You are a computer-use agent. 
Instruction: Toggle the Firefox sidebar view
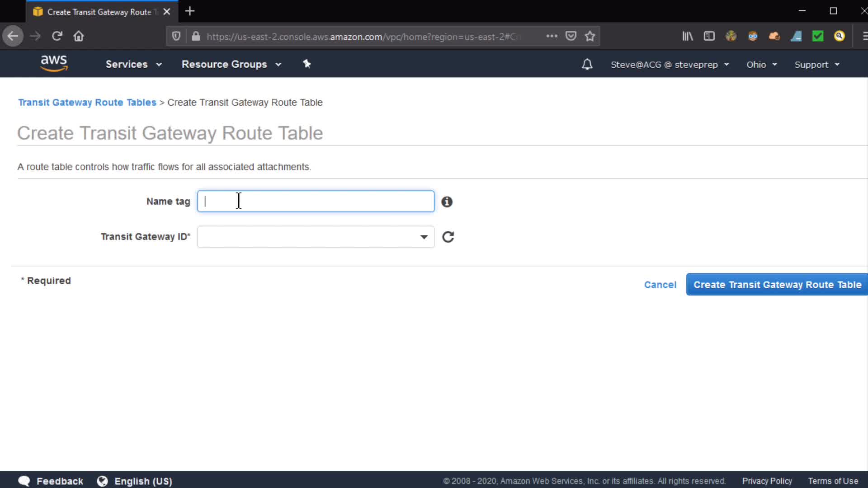[x=709, y=36]
